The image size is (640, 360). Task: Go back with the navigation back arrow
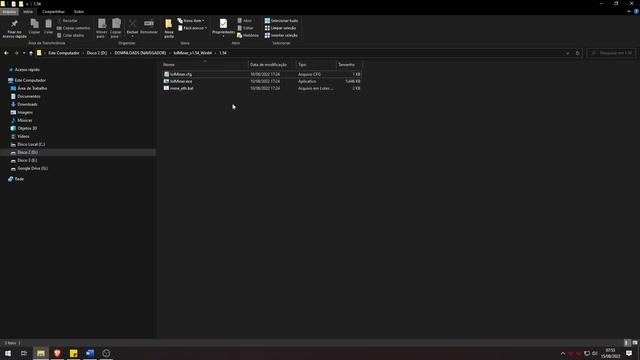tap(6, 53)
